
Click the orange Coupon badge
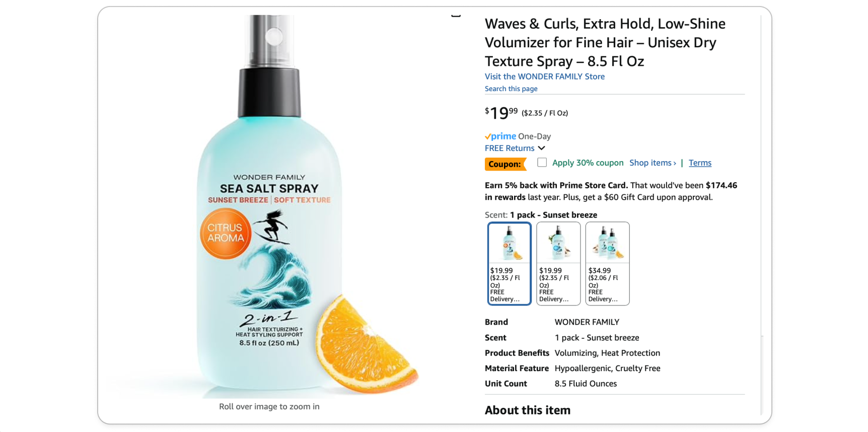[505, 164]
